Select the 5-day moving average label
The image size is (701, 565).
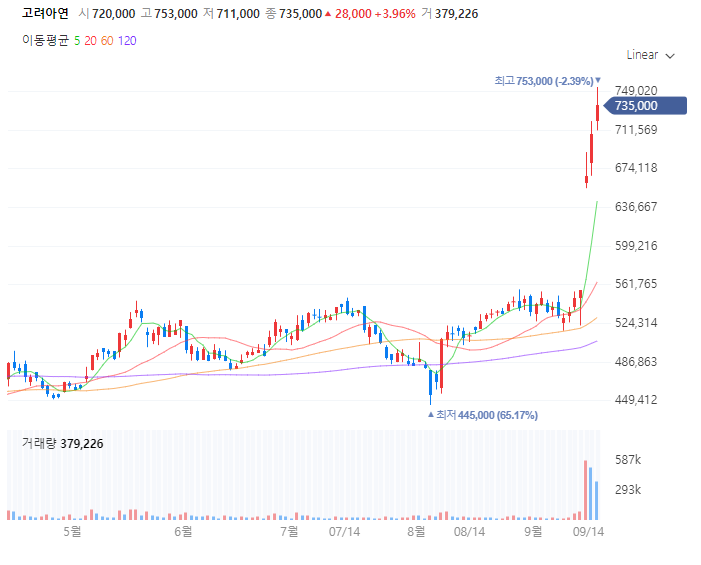pos(77,41)
